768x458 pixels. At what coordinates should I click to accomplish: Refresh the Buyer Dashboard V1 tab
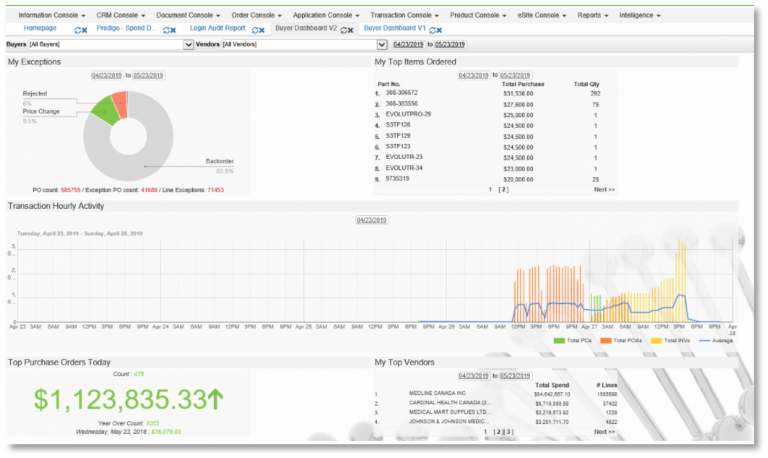pyautogui.click(x=432, y=30)
